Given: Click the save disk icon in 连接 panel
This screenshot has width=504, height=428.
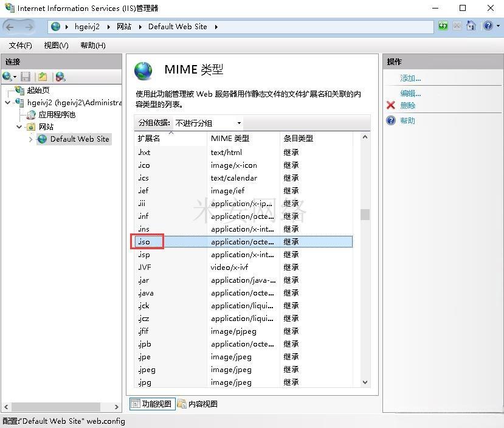Looking at the screenshot, I should pyautogui.click(x=26, y=77).
